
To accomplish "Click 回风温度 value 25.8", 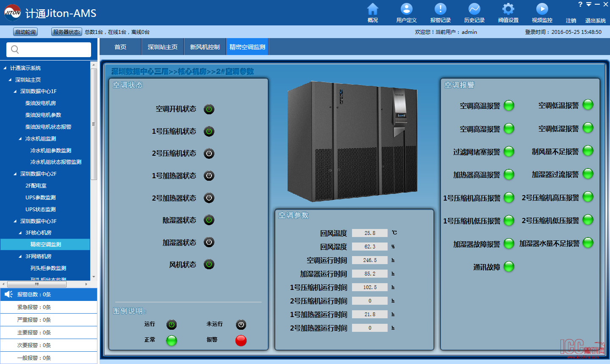I will (x=370, y=233).
